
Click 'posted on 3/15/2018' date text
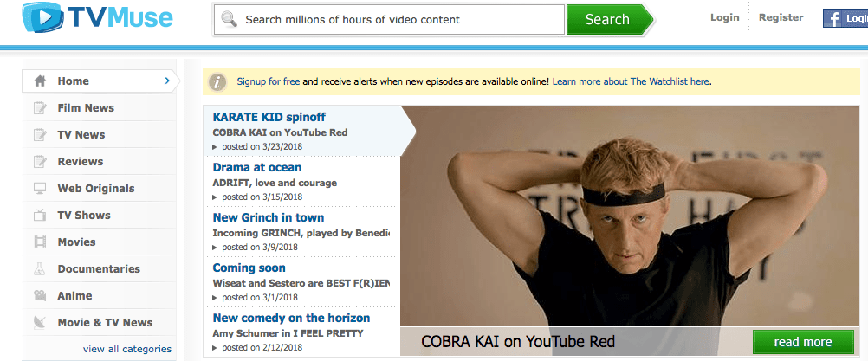pos(262,197)
